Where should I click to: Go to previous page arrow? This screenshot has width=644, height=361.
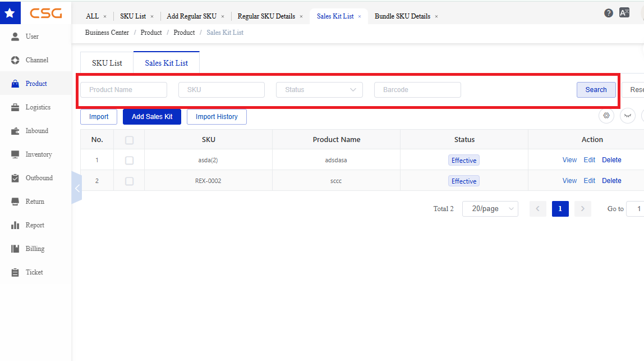537,209
